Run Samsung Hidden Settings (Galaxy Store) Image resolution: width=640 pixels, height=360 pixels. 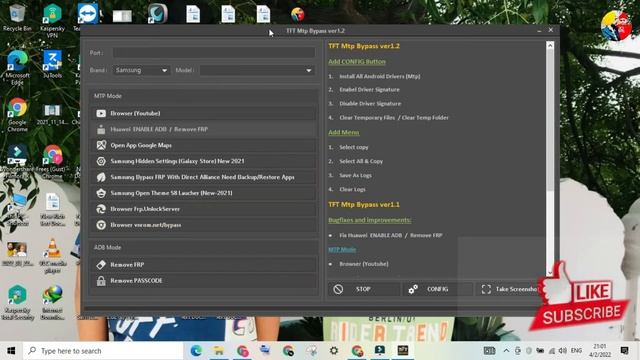[x=203, y=161]
